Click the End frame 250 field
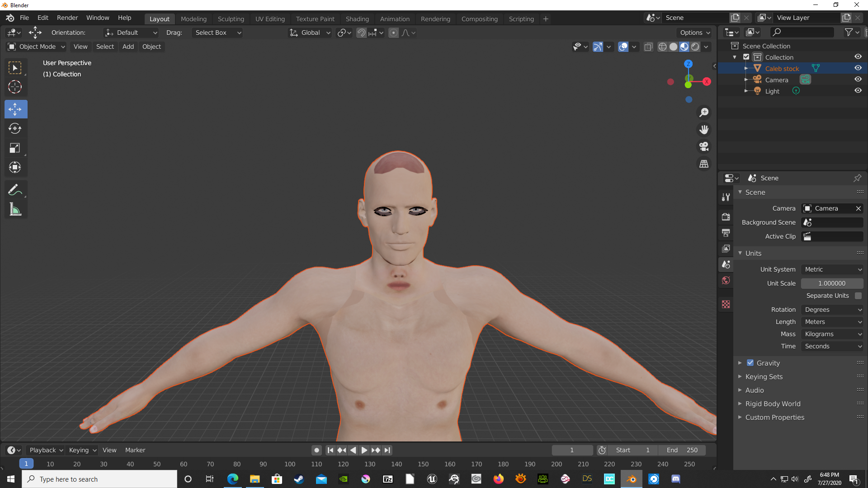The width and height of the screenshot is (868, 488). click(x=683, y=450)
